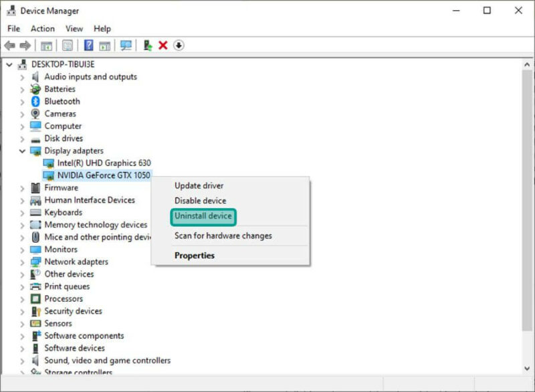Open the View menu
Viewport: 535px width, 392px height.
74,29
